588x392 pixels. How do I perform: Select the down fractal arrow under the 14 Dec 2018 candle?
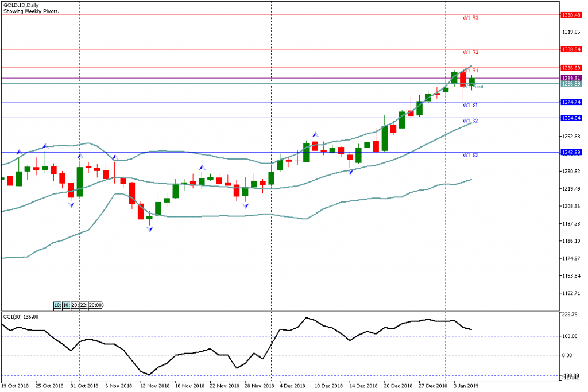(x=350, y=172)
